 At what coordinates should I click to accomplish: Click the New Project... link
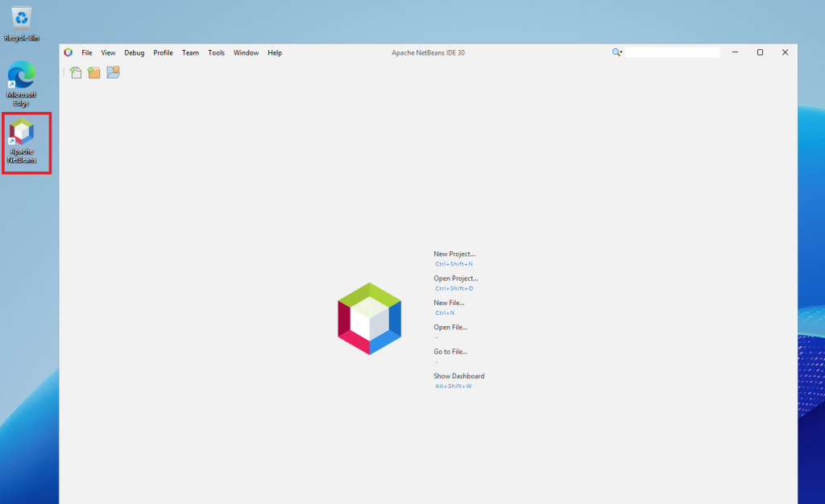[x=454, y=254]
